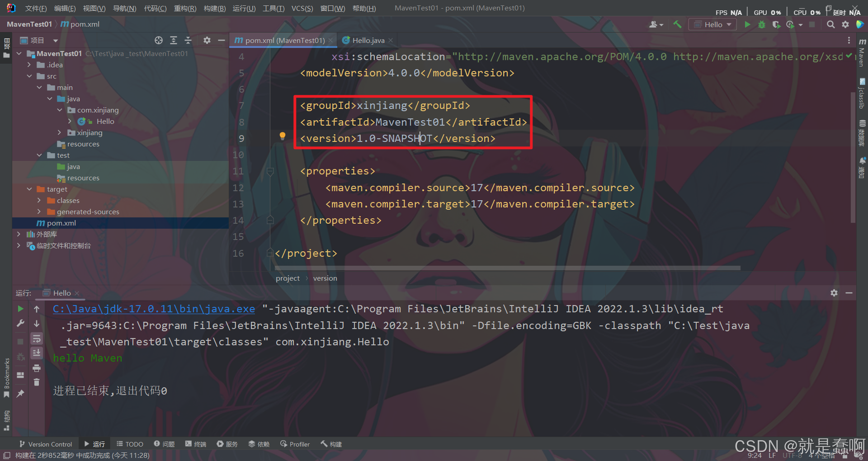Run Hello with the green toolbar arrow
Screen dimensions: 868x461
point(747,24)
